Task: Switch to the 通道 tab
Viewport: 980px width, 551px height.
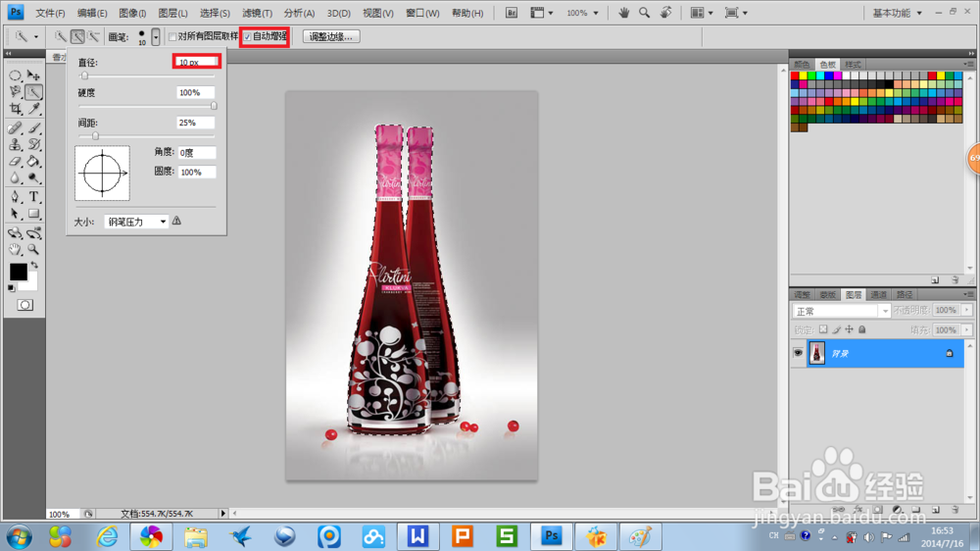Action: pyautogui.click(x=878, y=294)
